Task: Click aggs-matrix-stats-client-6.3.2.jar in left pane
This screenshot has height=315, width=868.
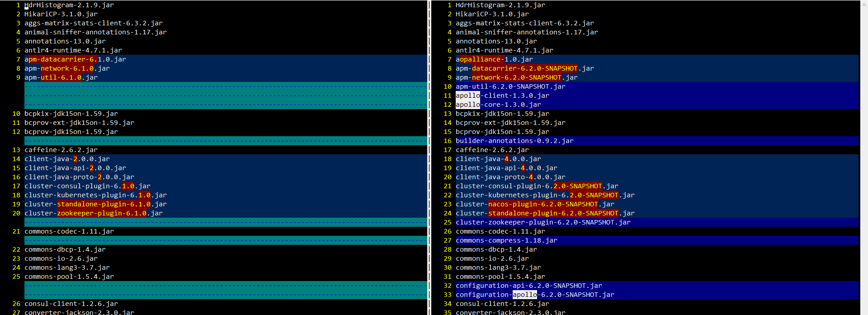Action: [x=94, y=23]
